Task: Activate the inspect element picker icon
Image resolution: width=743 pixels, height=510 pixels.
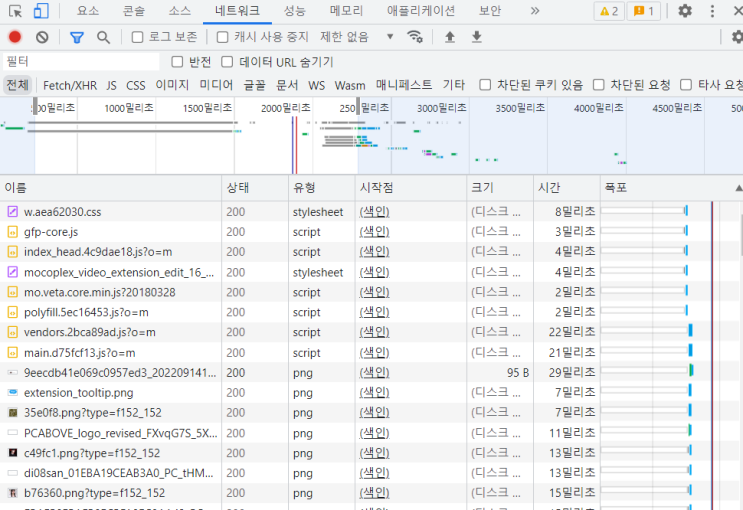Action: pos(15,11)
